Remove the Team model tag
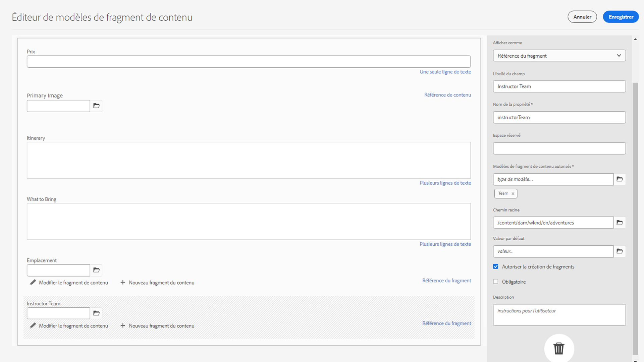 pos(513,194)
